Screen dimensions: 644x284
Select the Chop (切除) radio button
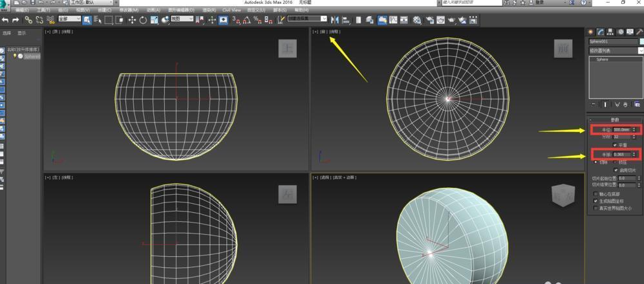click(596, 162)
